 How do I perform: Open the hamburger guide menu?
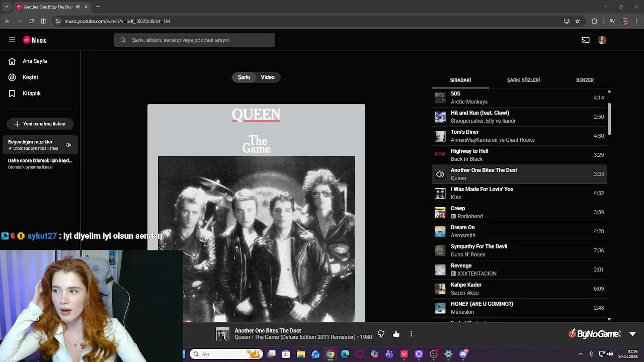point(12,40)
